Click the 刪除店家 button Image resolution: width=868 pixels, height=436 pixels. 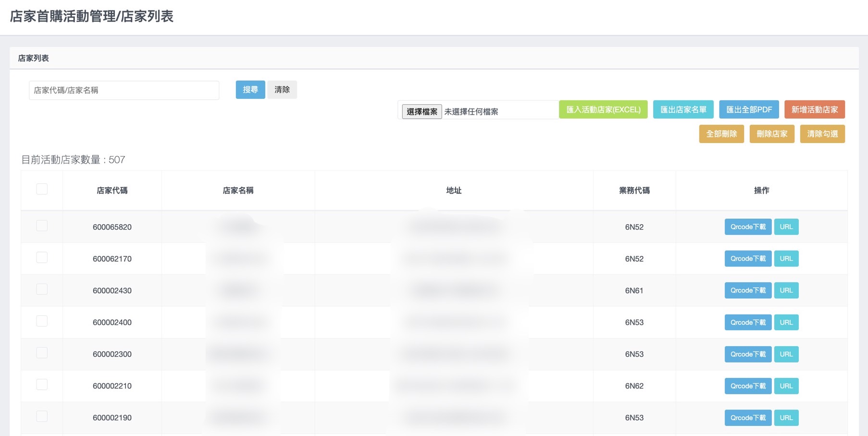[771, 134]
